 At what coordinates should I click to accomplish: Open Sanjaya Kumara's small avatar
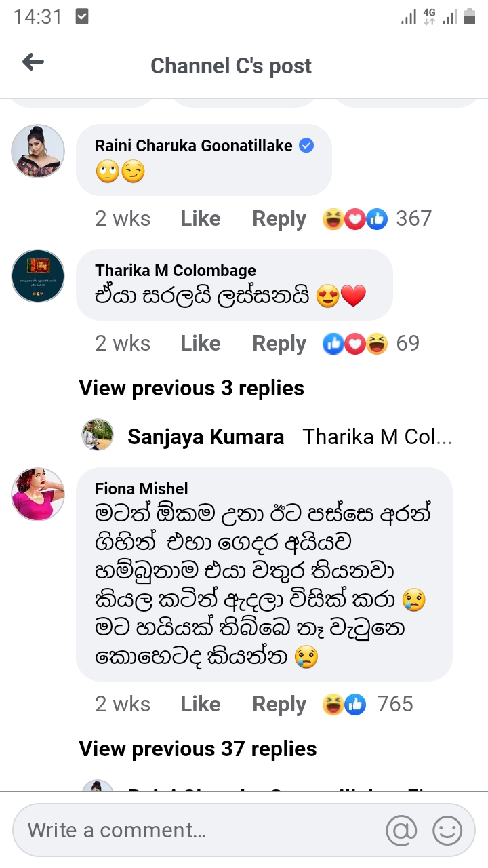[x=98, y=435]
